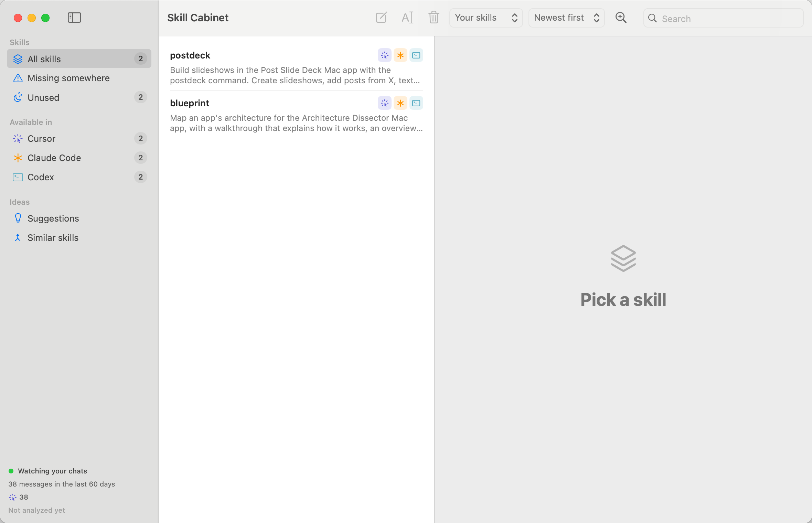Image resolution: width=812 pixels, height=523 pixels.
Task: Click the Cursor icon beside 38 in footer
Action: point(12,497)
